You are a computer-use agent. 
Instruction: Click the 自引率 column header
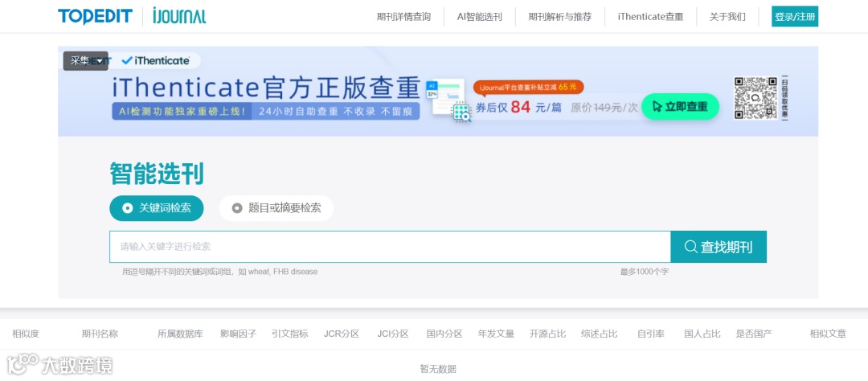pos(651,334)
